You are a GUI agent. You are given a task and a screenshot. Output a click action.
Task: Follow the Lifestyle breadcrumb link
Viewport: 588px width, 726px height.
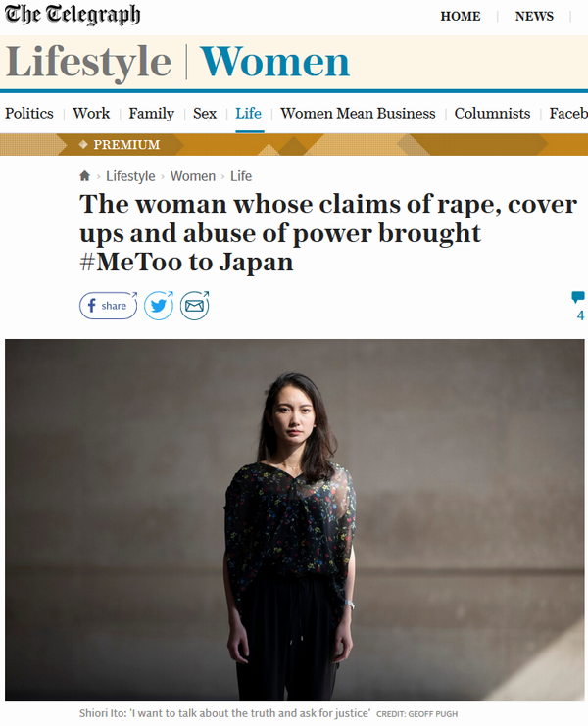click(130, 176)
